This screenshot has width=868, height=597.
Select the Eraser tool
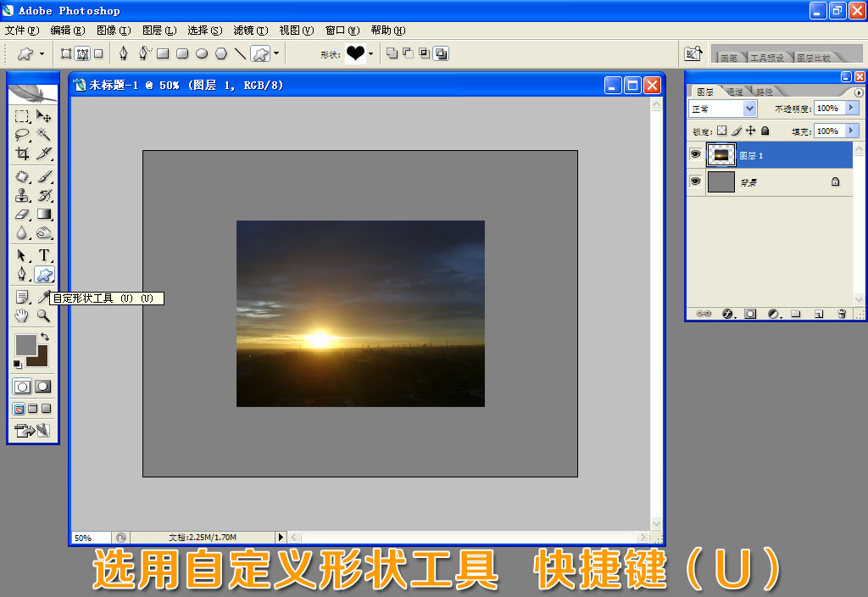[22, 215]
